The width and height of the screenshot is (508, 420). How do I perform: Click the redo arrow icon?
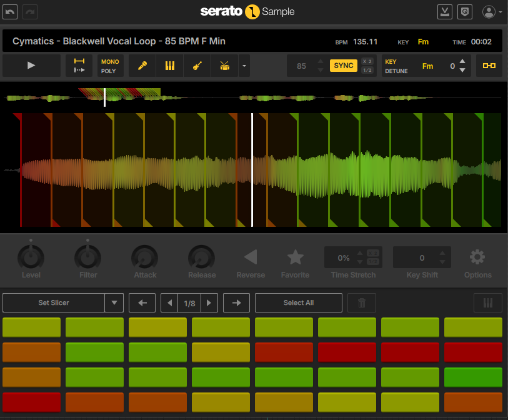point(30,12)
